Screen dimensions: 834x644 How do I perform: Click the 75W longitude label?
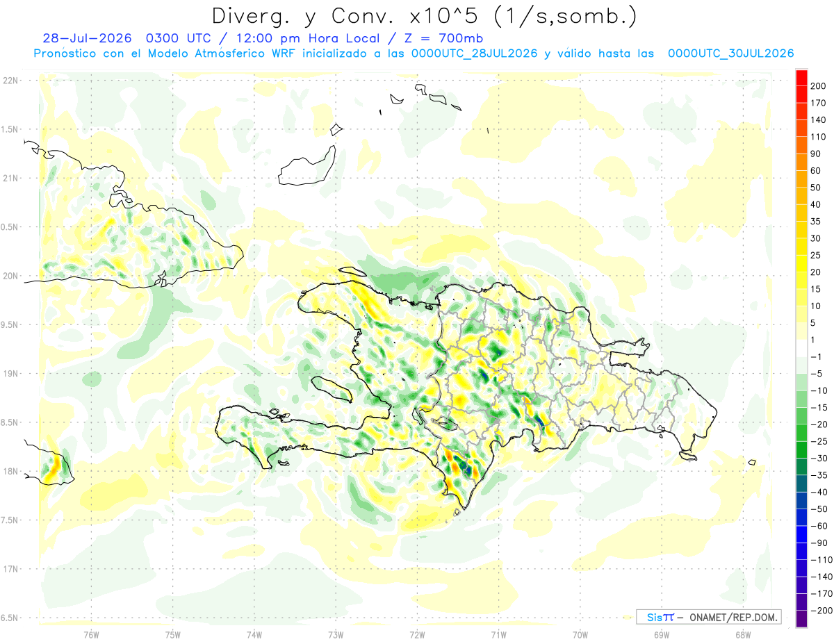click(x=173, y=635)
